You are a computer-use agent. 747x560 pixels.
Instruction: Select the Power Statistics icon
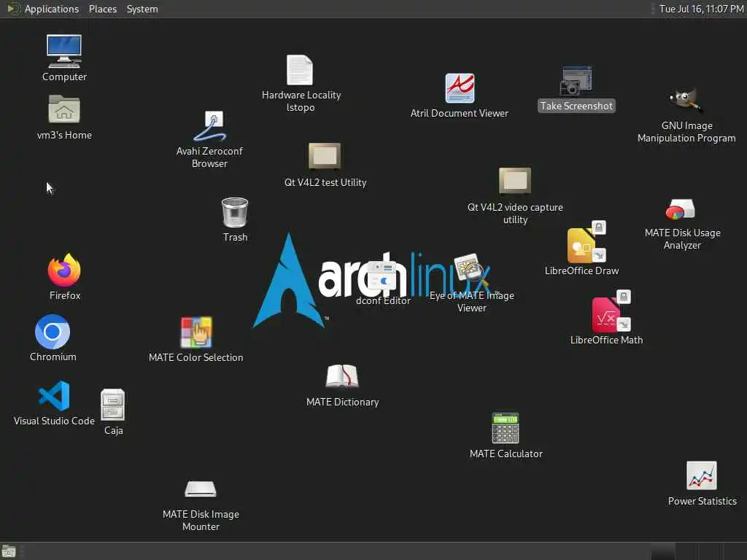point(702,475)
